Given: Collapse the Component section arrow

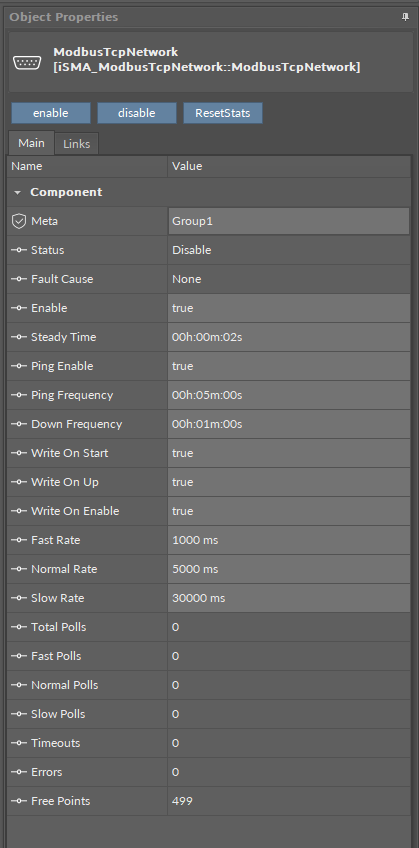Looking at the screenshot, I should (x=18, y=193).
